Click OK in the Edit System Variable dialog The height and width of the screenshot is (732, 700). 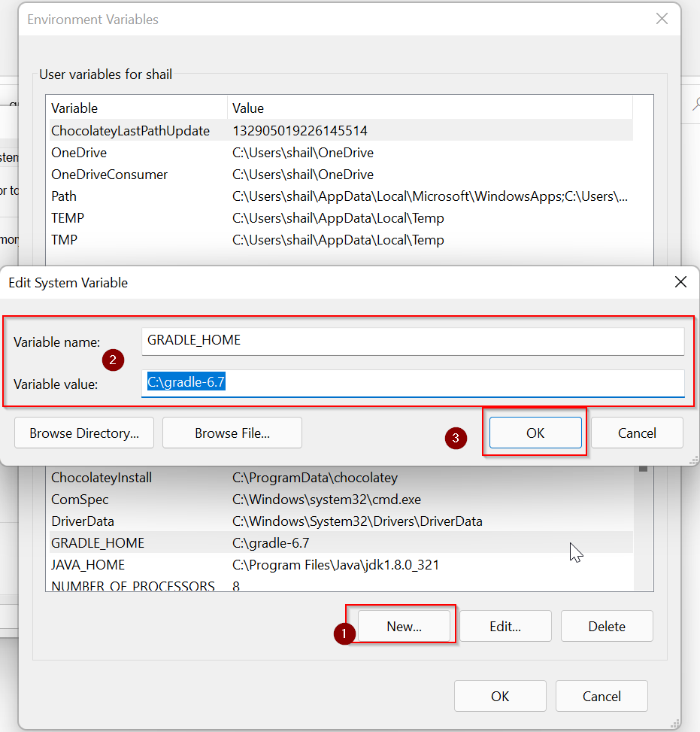tap(535, 433)
